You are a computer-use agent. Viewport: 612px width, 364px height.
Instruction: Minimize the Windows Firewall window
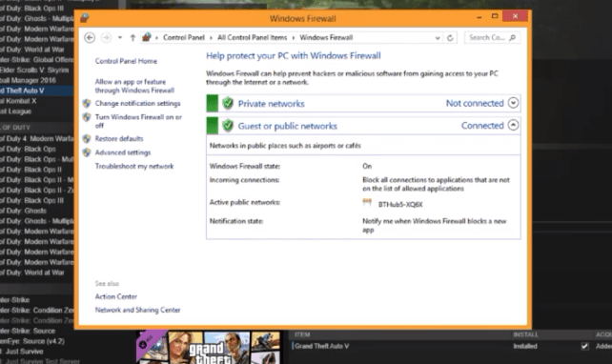(x=479, y=16)
